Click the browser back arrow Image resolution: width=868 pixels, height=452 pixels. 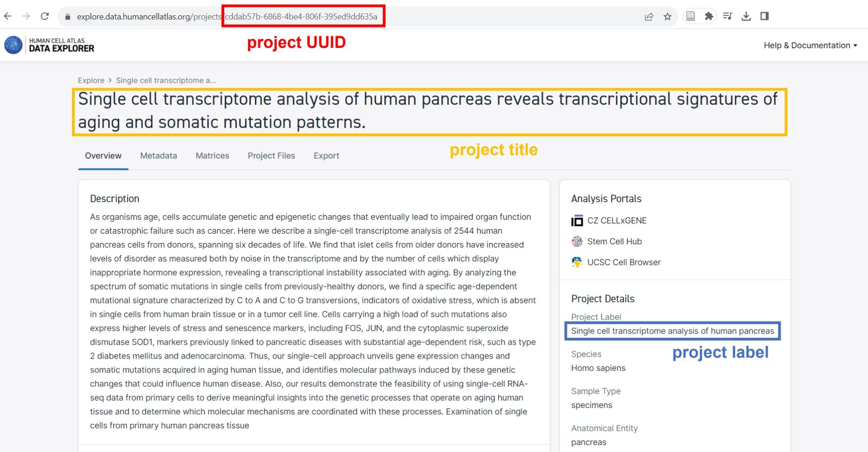[x=7, y=16]
